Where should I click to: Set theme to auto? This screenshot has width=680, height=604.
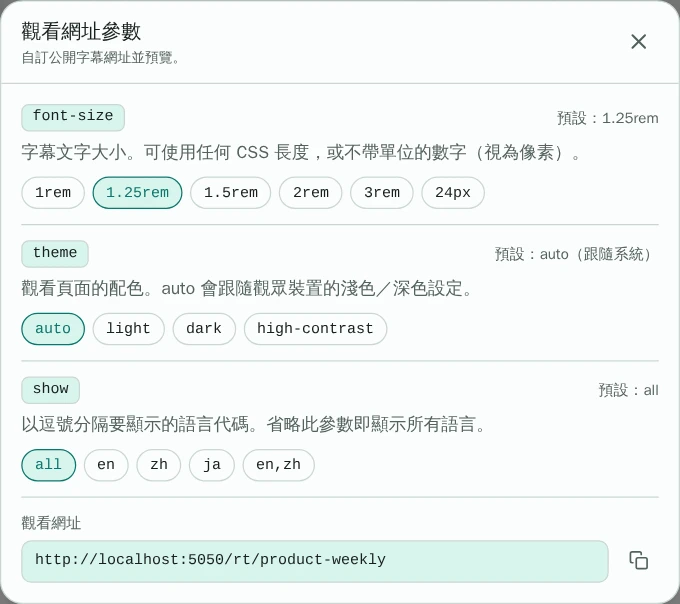[53, 329]
